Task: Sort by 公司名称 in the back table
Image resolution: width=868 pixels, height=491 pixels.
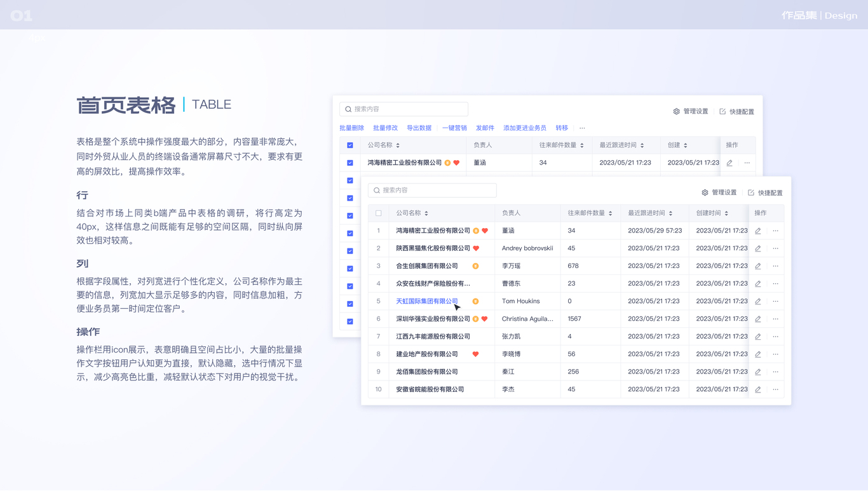Action: point(398,145)
